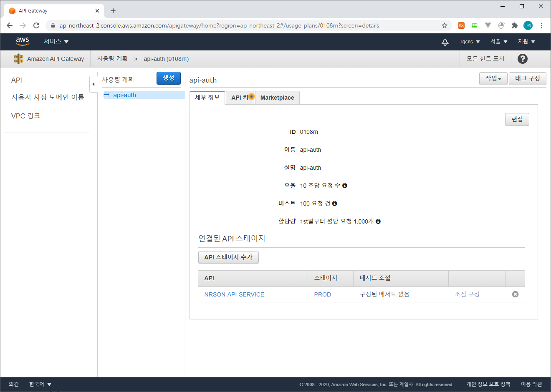The image size is (551, 392).
Task: Click the ID value 0108rn
Action: click(x=309, y=132)
